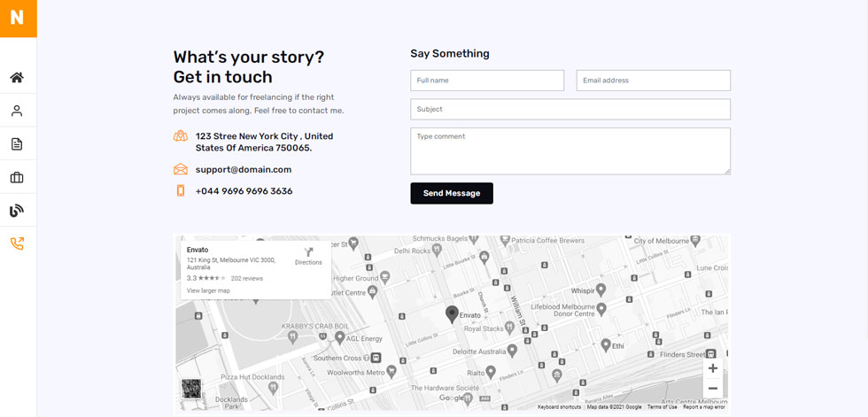The width and height of the screenshot is (868, 417).
Task: Click the Envato map pin marker
Action: point(453,314)
